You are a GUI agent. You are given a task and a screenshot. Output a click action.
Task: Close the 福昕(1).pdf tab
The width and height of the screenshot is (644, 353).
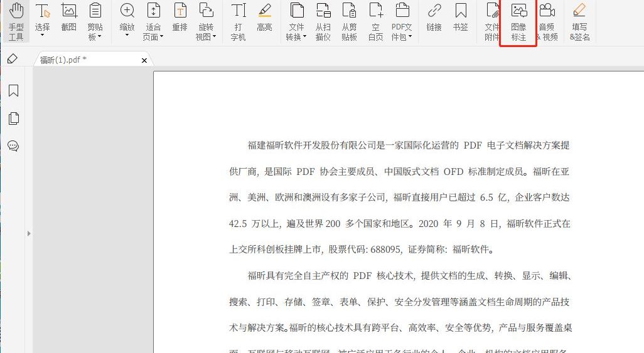(x=144, y=60)
